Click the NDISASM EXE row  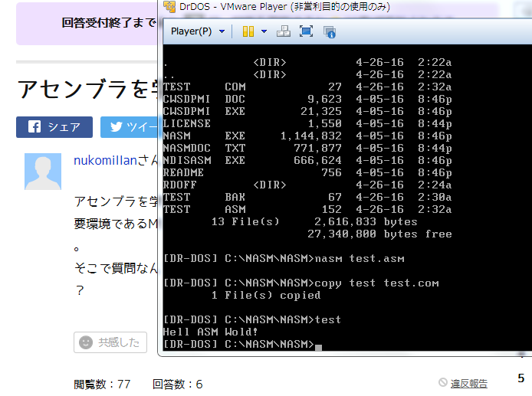[307, 160]
